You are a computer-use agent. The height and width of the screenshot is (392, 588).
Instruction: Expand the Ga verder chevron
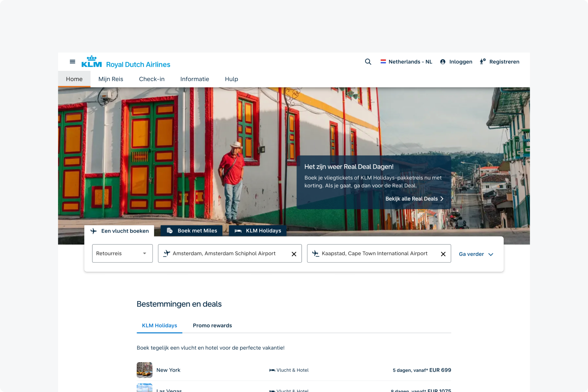click(x=491, y=254)
